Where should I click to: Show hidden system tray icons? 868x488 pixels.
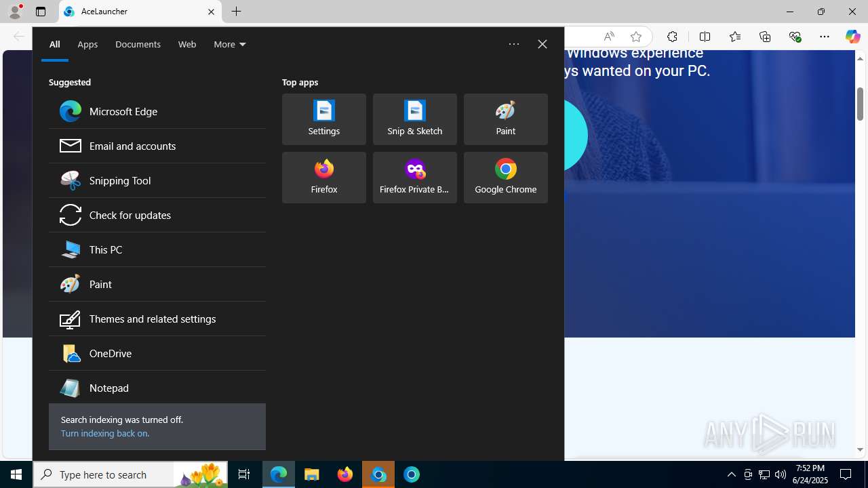731,474
